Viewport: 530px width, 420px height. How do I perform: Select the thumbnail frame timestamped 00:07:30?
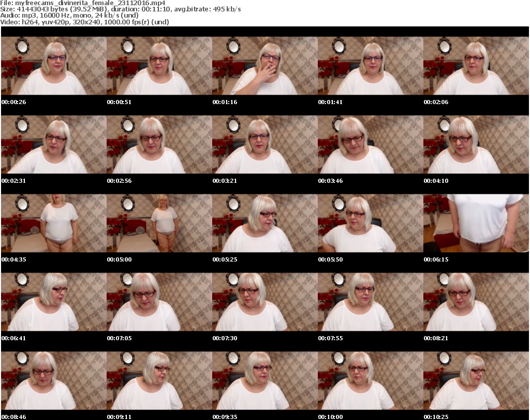point(264,302)
